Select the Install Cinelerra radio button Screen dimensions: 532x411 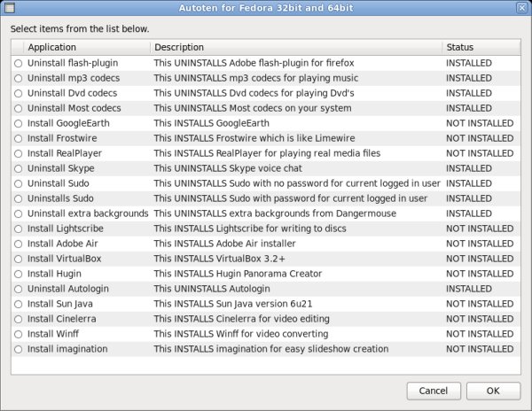click(18, 319)
